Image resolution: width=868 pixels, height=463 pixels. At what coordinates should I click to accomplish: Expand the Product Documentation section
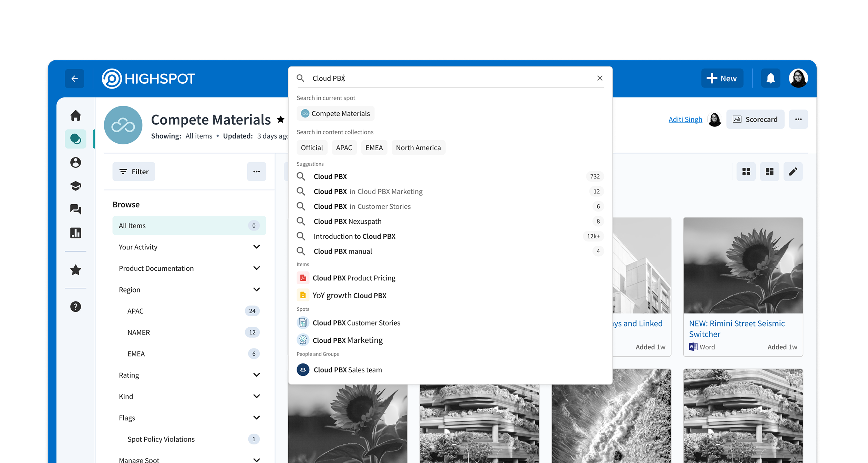coord(256,268)
